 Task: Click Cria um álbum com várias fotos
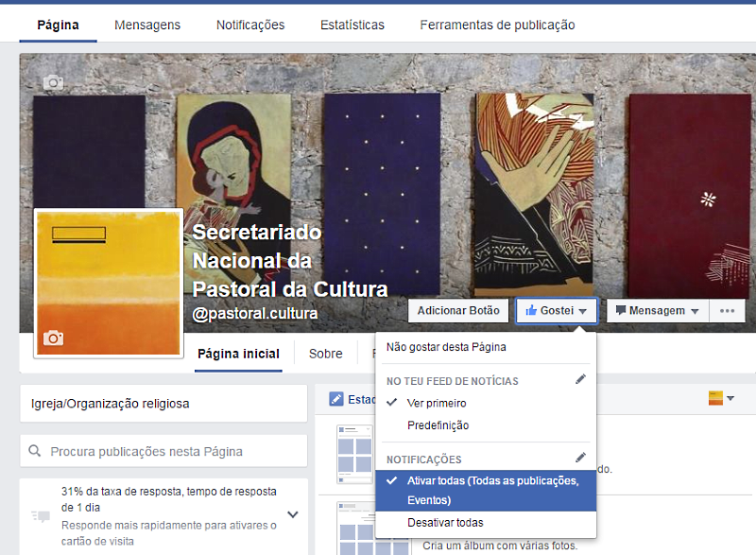500,546
